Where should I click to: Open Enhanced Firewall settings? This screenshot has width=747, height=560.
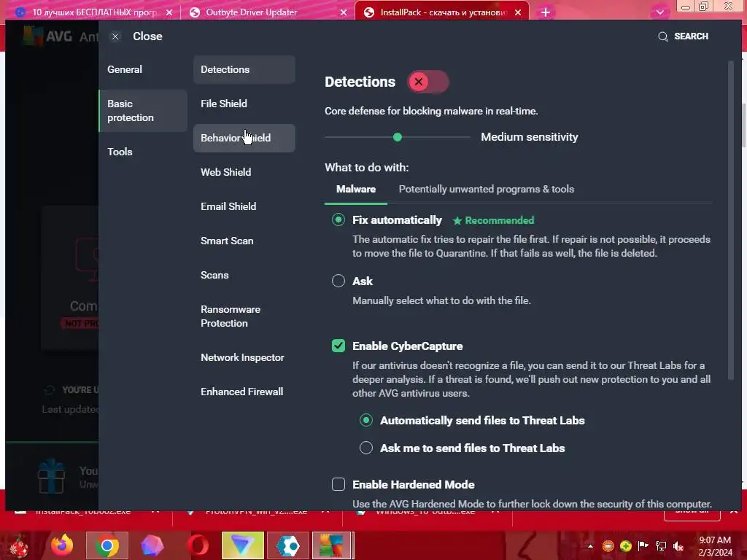(x=244, y=392)
